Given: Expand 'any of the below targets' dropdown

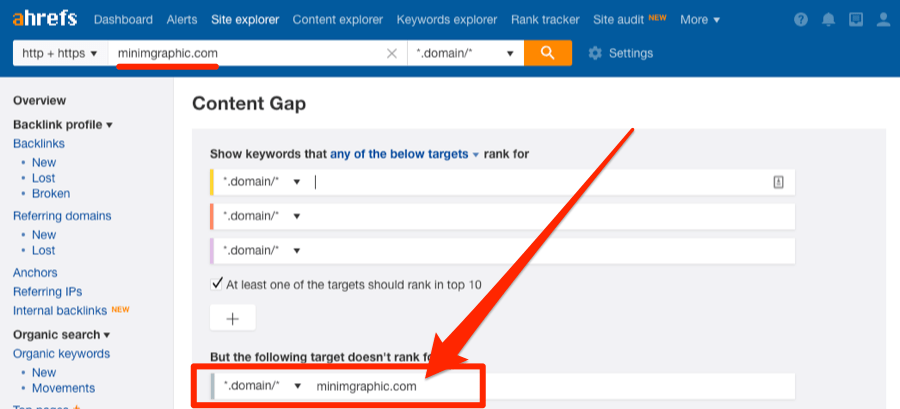Looking at the screenshot, I should (404, 154).
